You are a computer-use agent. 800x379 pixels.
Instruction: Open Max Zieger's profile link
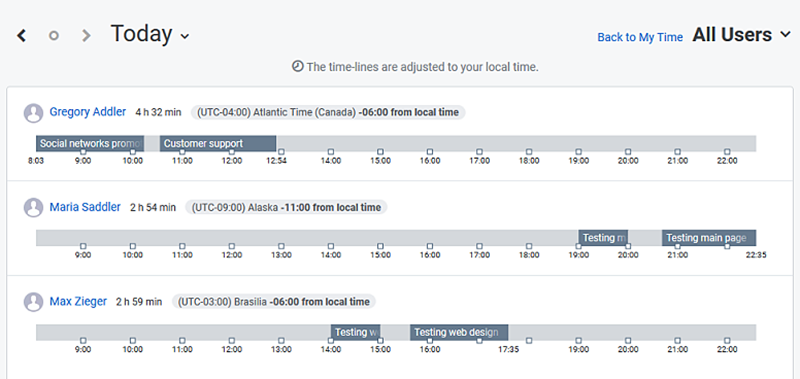coord(78,301)
